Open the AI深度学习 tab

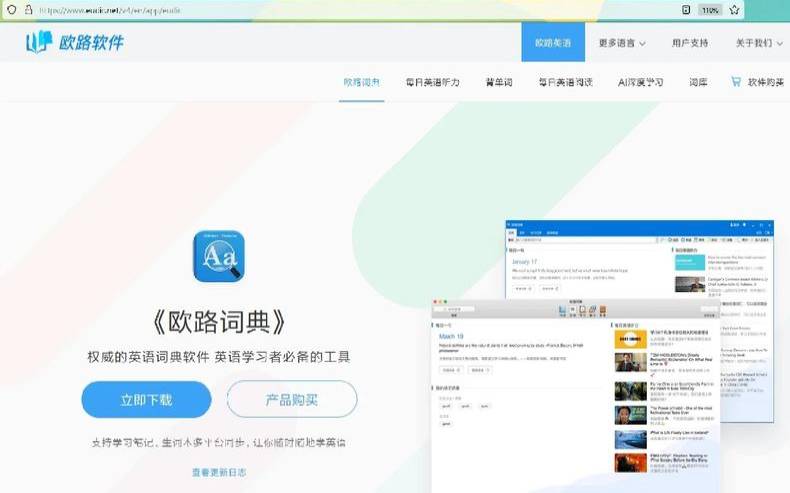click(640, 82)
